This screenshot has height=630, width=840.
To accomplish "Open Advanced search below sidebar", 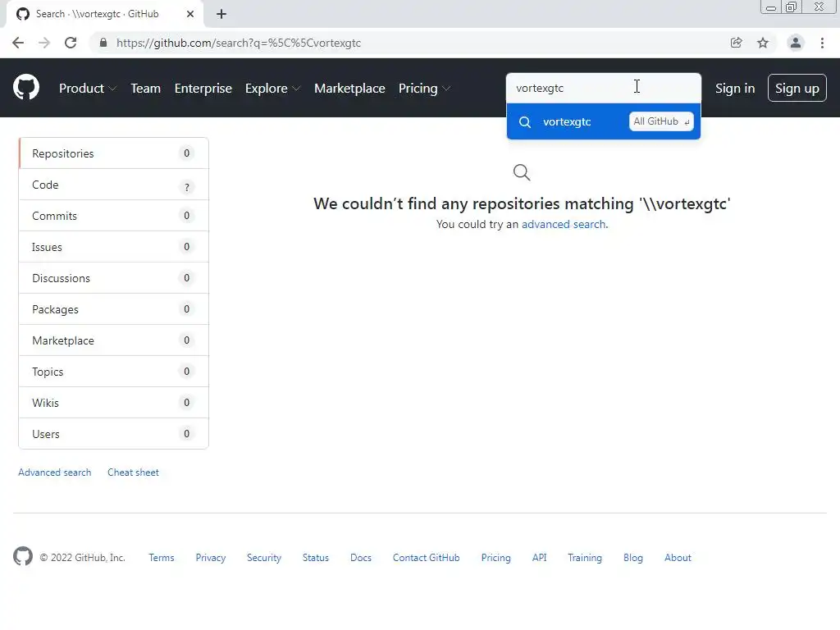I will pyautogui.click(x=55, y=472).
